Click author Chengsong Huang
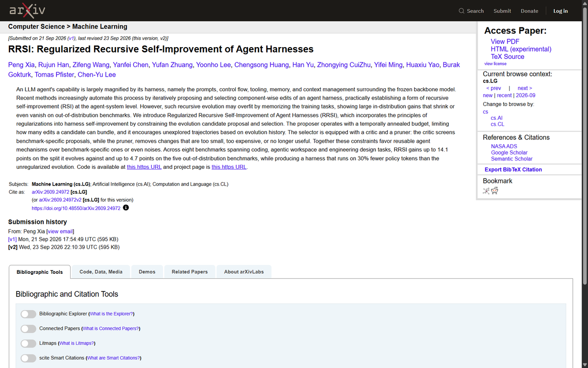Viewport: 588px width, 368px height. pos(261,65)
